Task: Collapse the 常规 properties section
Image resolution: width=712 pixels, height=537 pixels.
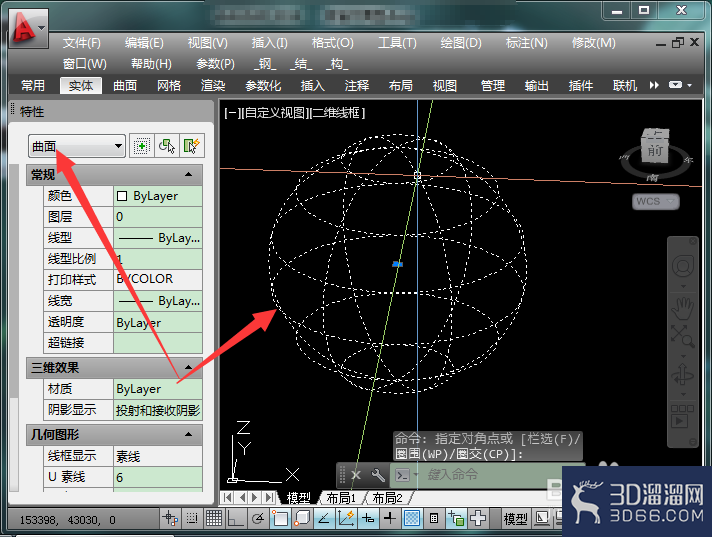Action: click(189, 174)
